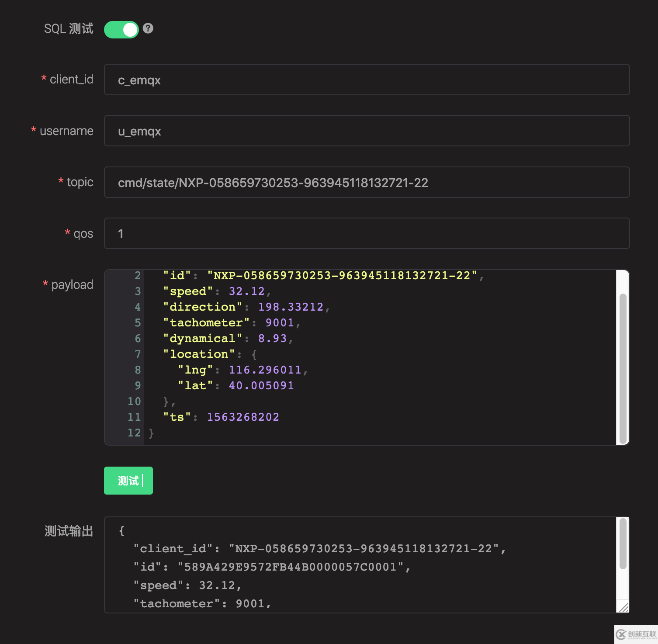Click the output "client_id" line
This screenshot has width=658, height=644.
click(x=319, y=549)
